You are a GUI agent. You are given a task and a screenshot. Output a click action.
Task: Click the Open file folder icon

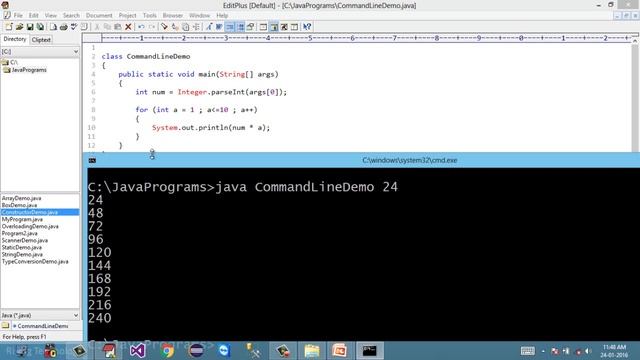[19, 27]
